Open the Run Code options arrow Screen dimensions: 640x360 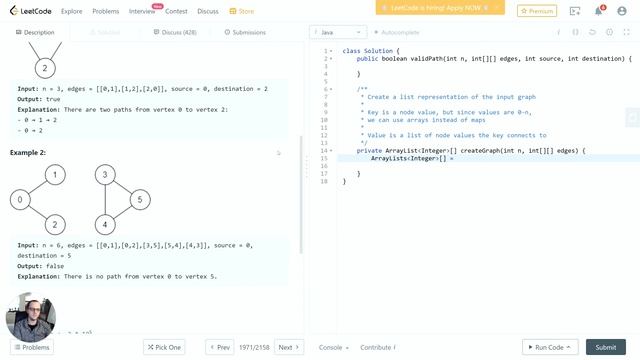tap(568, 347)
